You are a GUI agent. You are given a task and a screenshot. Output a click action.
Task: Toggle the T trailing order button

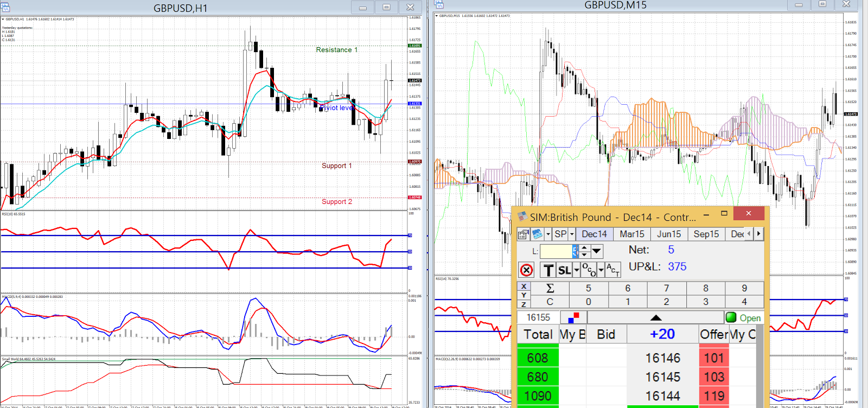tap(548, 270)
